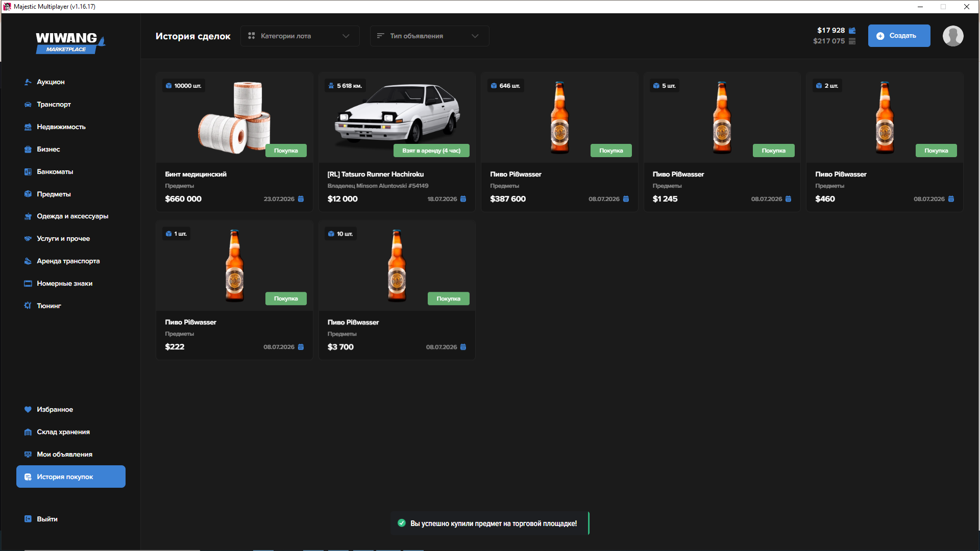
Task: Click the $222 price
Action: coord(175,347)
